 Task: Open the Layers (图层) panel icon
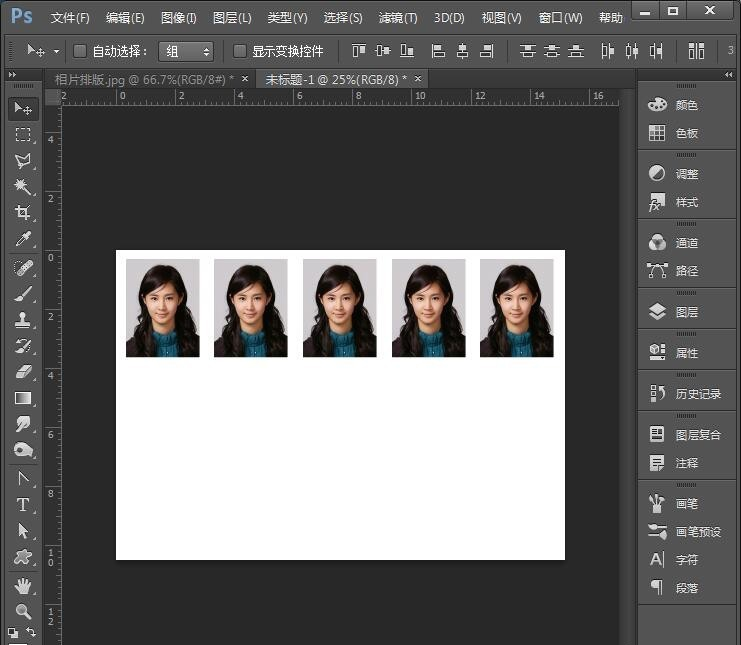(657, 312)
